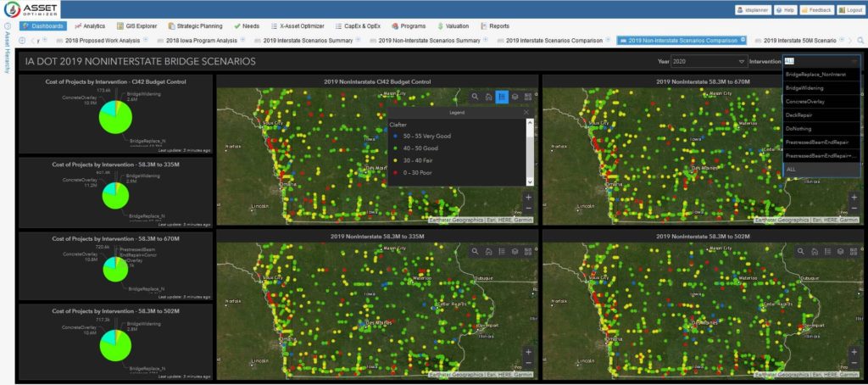
Task: Click the Logout button
Action: 850,9
